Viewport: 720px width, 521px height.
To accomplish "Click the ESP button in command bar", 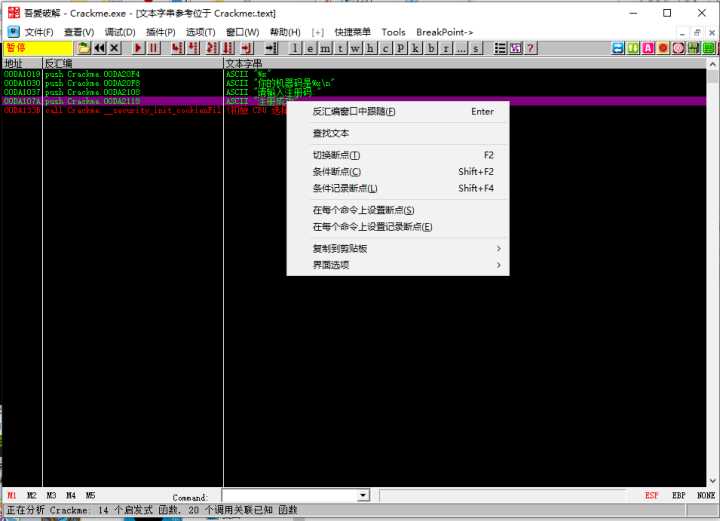I will (651, 495).
